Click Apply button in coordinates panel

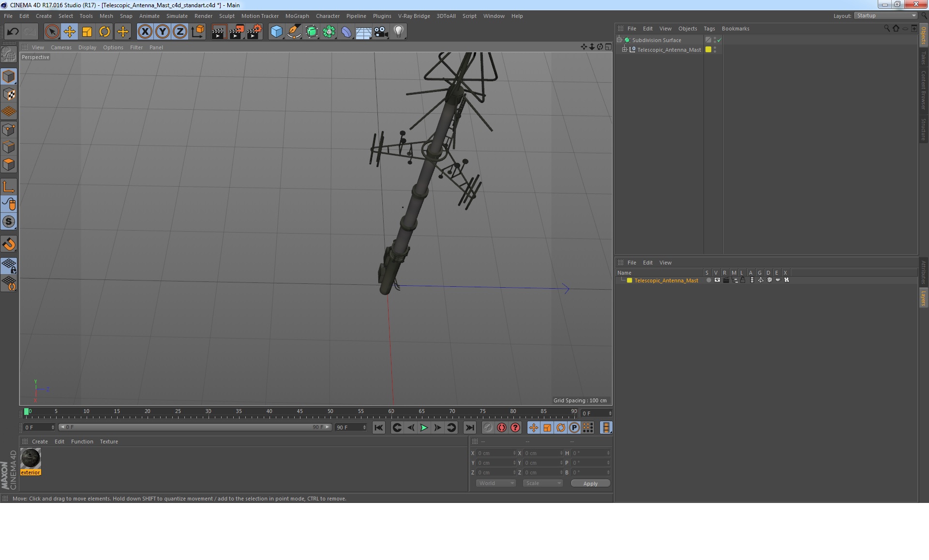(x=589, y=483)
